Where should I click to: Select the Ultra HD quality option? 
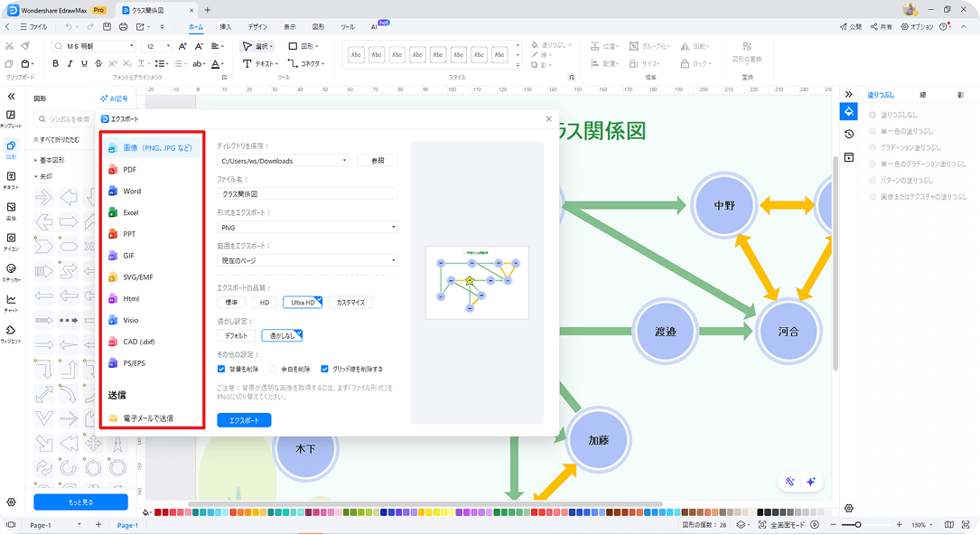[x=303, y=303]
